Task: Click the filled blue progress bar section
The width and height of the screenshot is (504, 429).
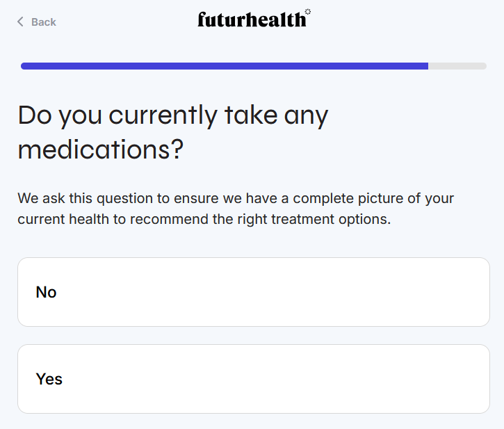Action: point(222,66)
